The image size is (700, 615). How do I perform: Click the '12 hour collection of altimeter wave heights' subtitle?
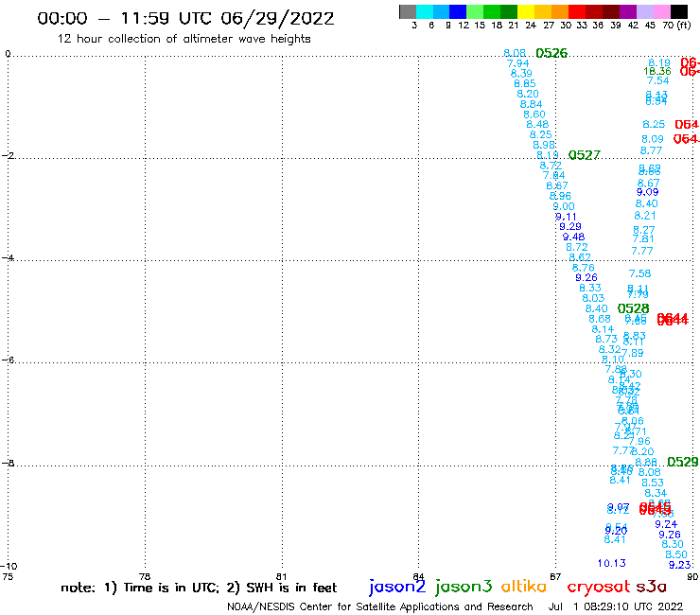tap(184, 39)
